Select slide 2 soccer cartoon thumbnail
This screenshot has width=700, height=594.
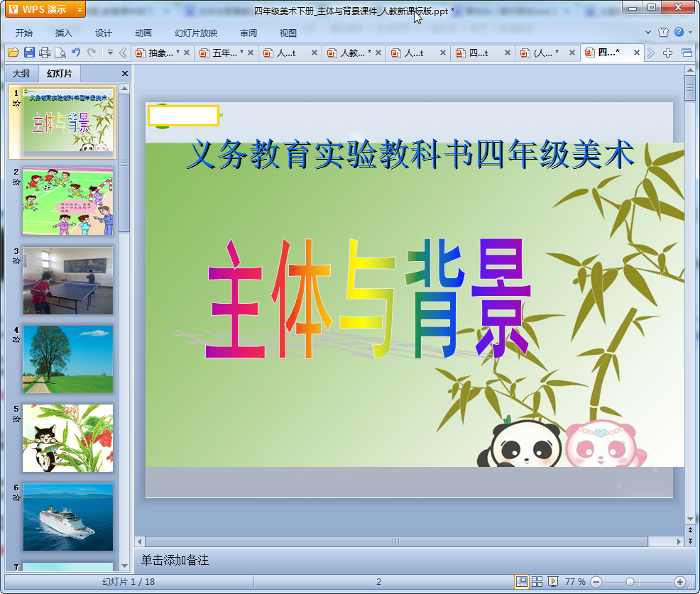click(x=68, y=202)
